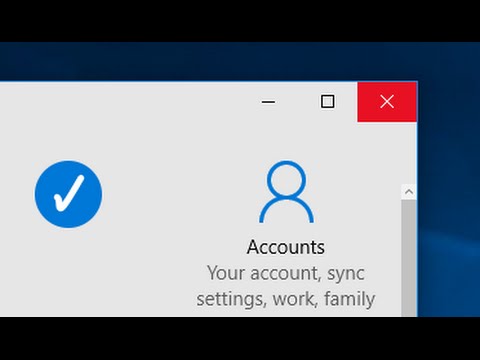Click 'Your account, sync settings, work, family' description
This screenshot has width=480, height=360.
pyautogui.click(x=286, y=286)
